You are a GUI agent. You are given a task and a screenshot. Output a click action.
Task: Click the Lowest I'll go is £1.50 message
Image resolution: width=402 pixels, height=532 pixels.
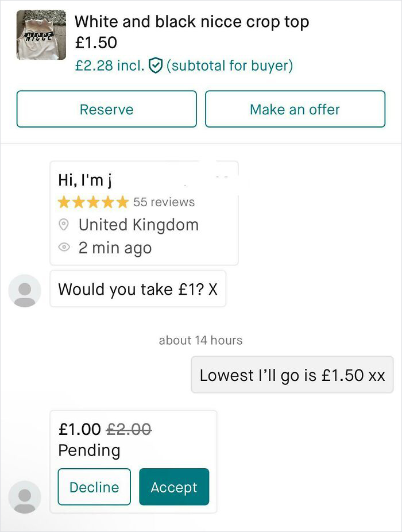click(292, 375)
